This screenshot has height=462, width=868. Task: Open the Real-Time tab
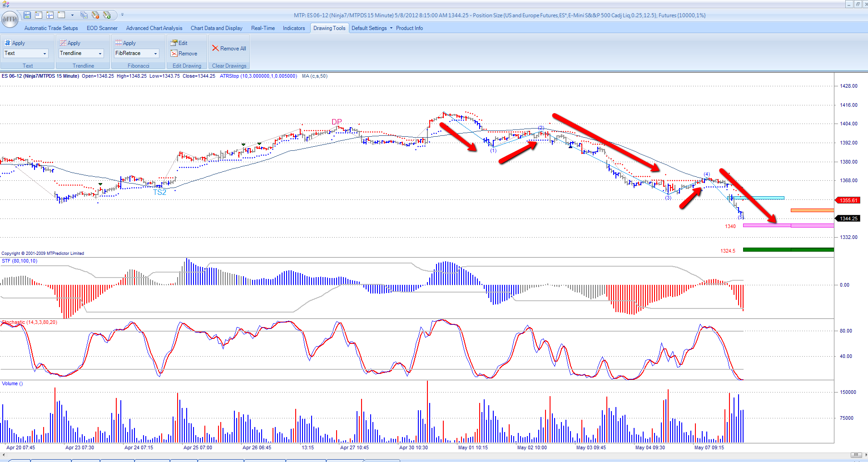point(263,28)
